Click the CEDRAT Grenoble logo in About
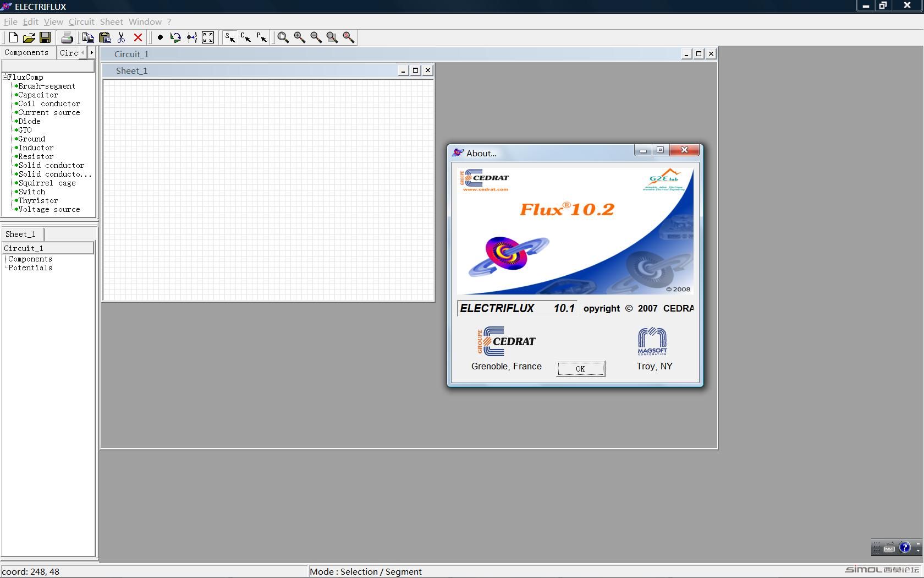The height and width of the screenshot is (578, 924). pyautogui.click(x=507, y=341)
